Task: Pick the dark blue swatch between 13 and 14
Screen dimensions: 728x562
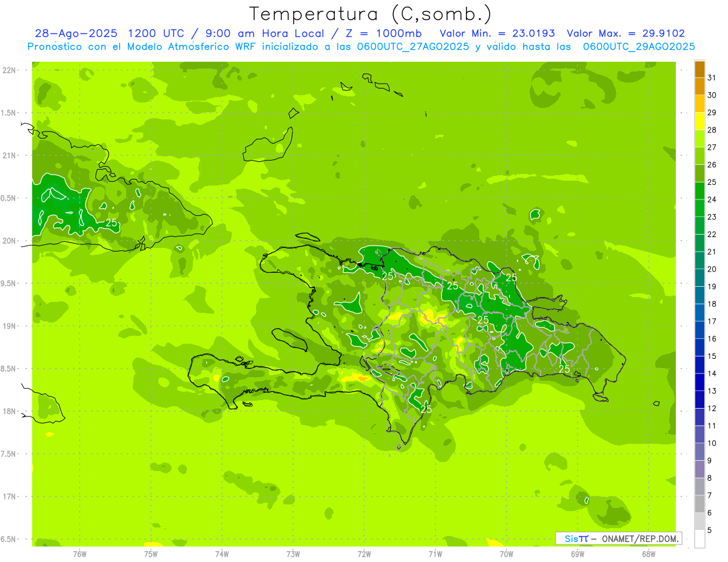Action: pos(699,382)
